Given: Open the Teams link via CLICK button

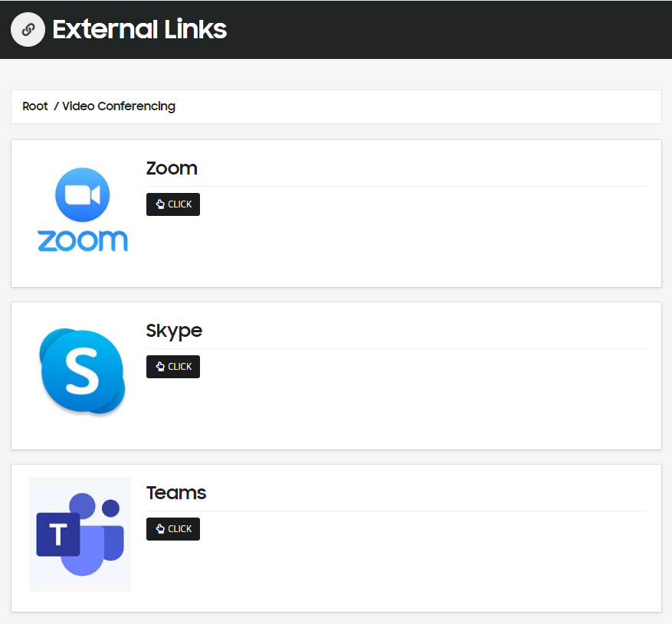Looking at the screenshot, I should [x=173, y=529].
